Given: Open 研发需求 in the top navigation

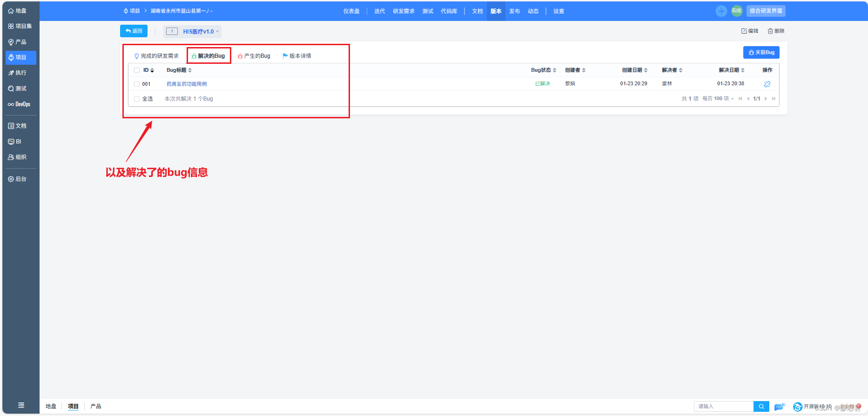Looking at the screenshot, I should point(404,11).
